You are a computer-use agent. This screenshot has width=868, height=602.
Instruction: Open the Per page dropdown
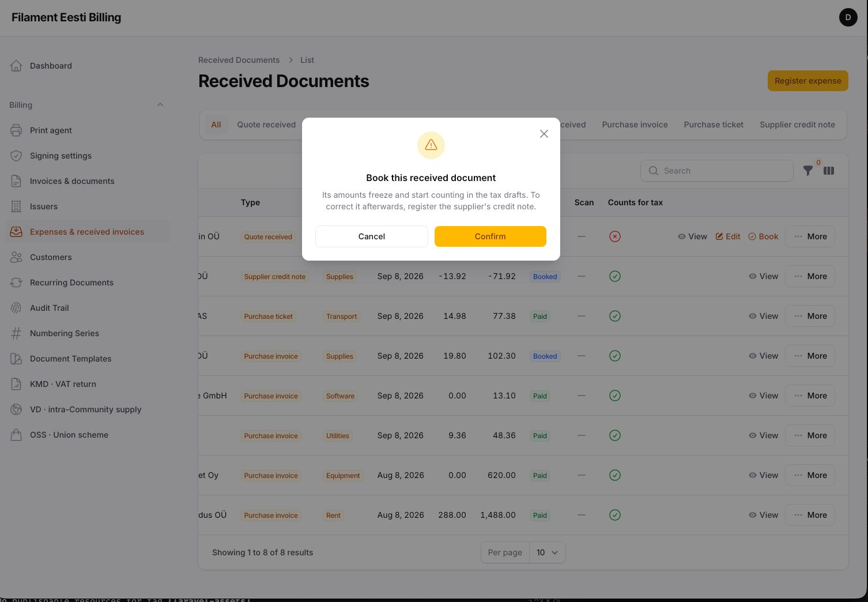[x=547, y=552]
